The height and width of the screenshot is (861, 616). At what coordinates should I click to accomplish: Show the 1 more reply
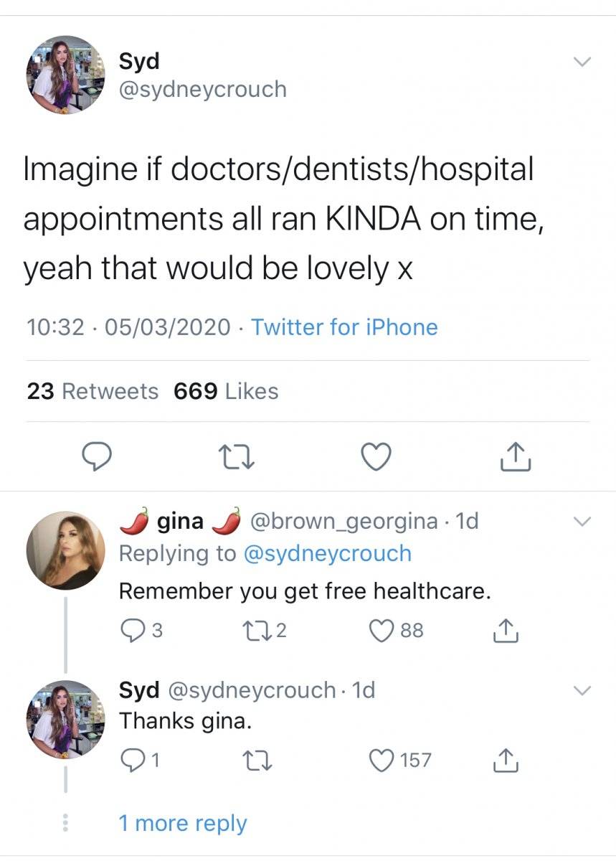(x=182, y=823)
